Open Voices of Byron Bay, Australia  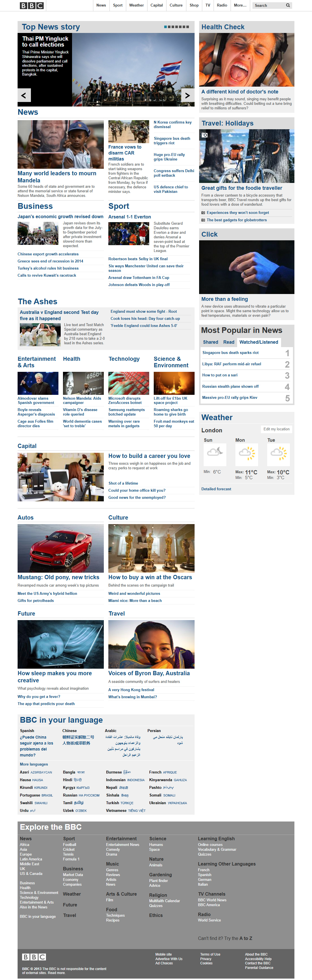(x=149, y=673)
